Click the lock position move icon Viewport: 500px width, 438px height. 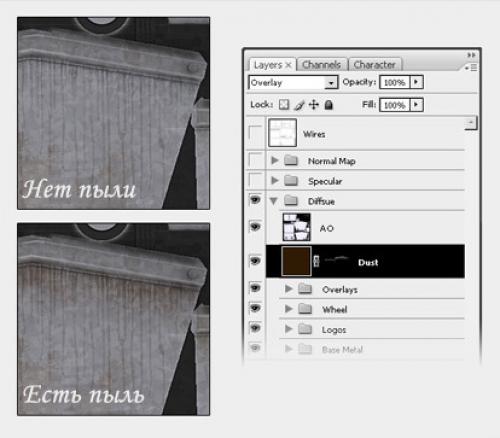pyautogui.click(x=313, y=105)
